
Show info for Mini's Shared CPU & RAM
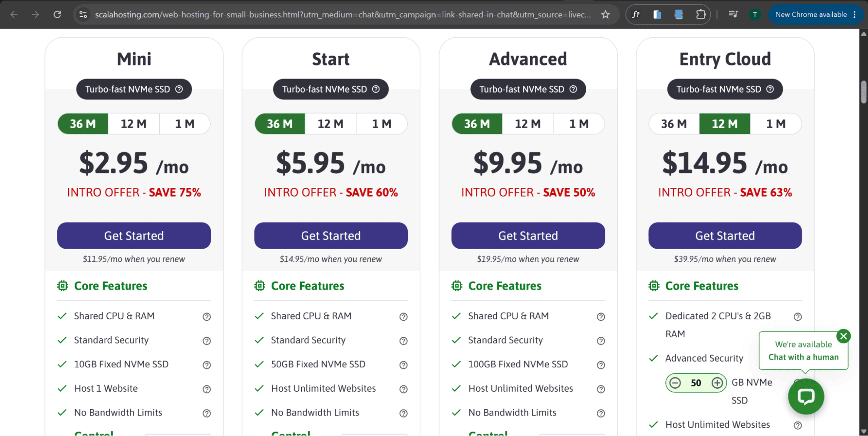pyautogui.click(x=207, y=317)
